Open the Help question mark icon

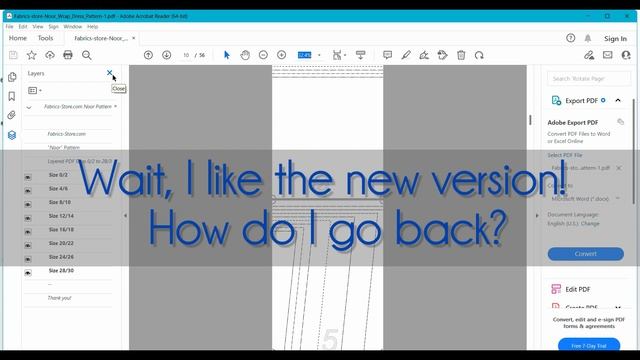click(571, 38)
